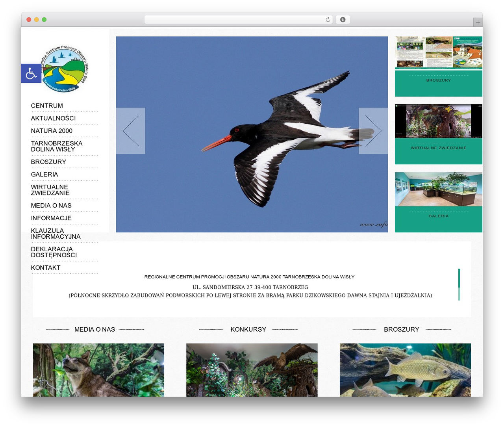Click the browser download arrow button
Screen dimensions: 504x427
pyautogui.click(x=343, y=20)
